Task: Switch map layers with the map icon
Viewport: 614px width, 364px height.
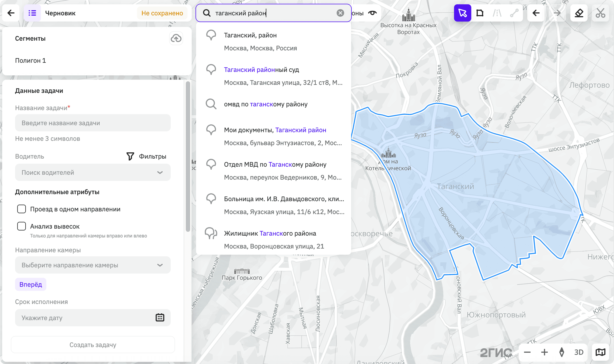Action: point(601,352)
